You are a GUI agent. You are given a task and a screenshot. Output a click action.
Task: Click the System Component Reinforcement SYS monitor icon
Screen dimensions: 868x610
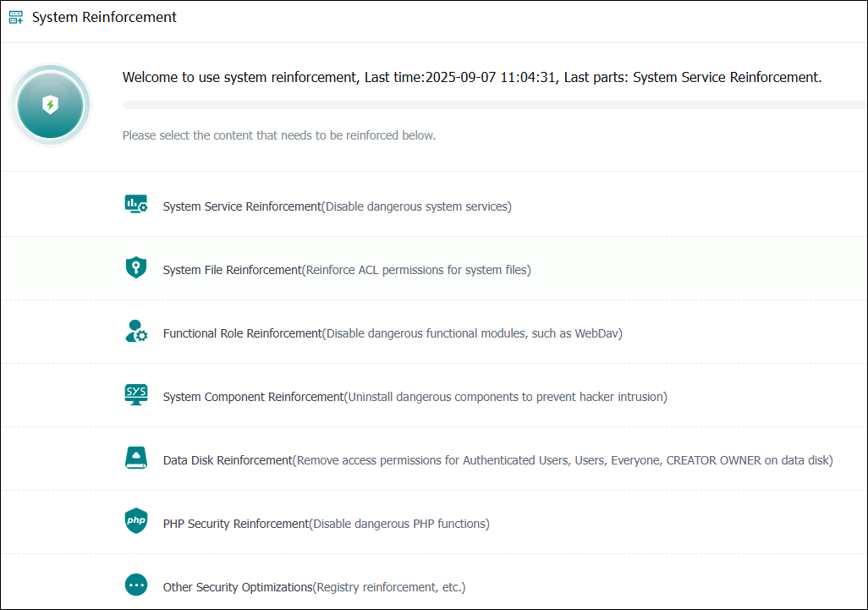[135, 394]
